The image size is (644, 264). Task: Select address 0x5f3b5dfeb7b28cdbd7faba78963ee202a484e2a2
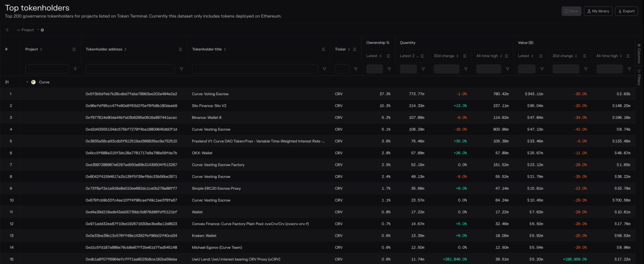(131, 94)
